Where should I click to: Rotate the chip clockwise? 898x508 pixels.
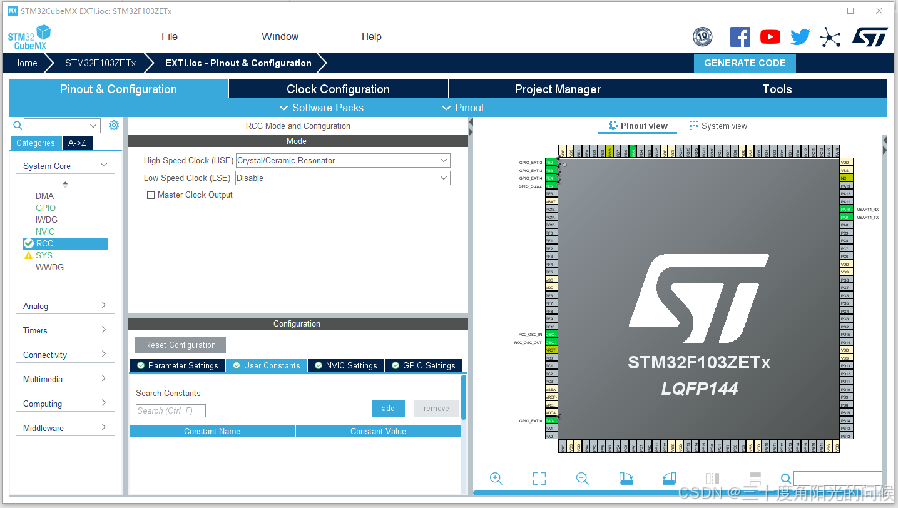(x=626, y=478)
